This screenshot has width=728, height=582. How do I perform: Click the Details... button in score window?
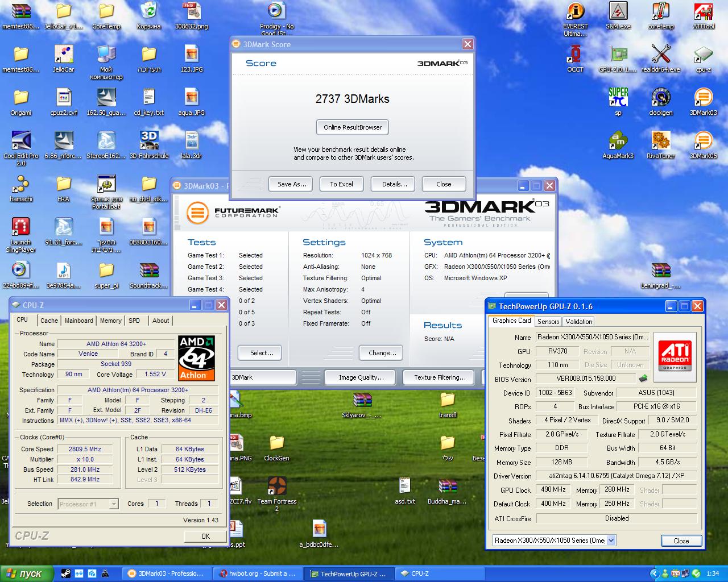pyautogui.click(x=394, y=184)
